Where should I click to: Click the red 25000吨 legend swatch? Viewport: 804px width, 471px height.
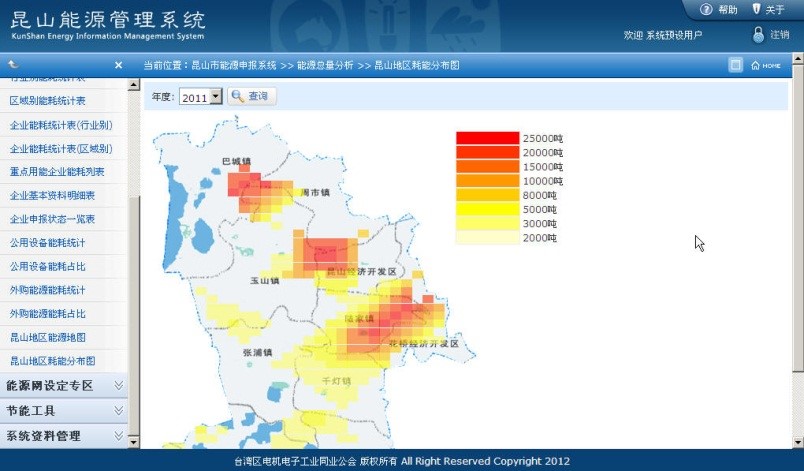487,138
